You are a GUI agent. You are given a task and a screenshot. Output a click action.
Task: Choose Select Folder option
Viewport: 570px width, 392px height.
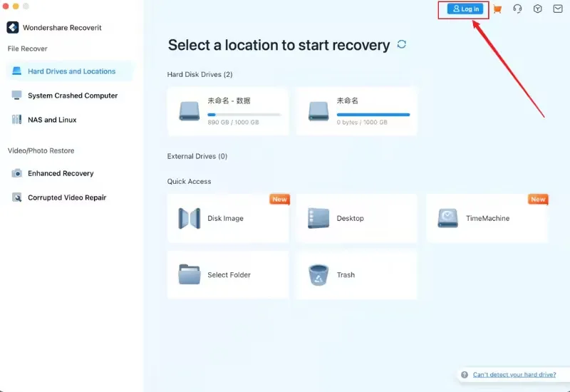228,275
